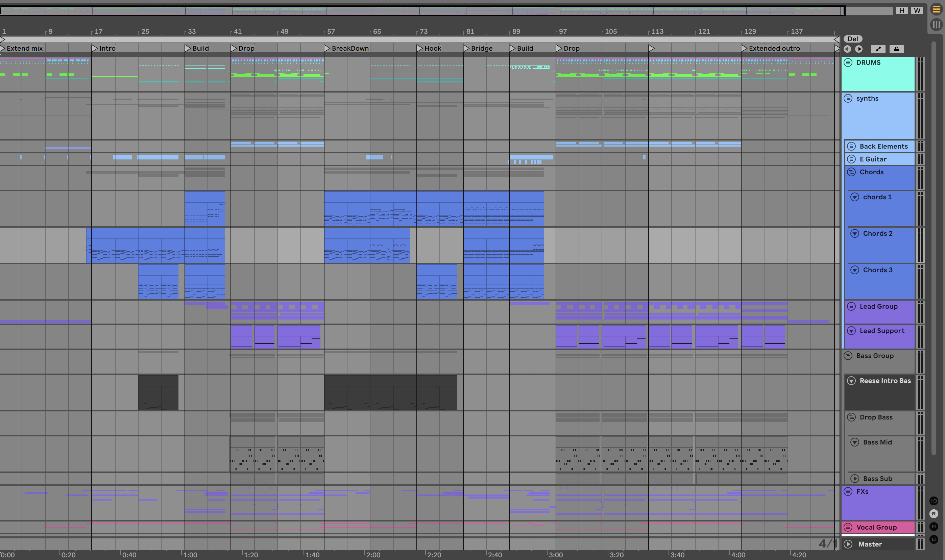
Task: Collapse the DRUMS group track
Action: [848, 62]
